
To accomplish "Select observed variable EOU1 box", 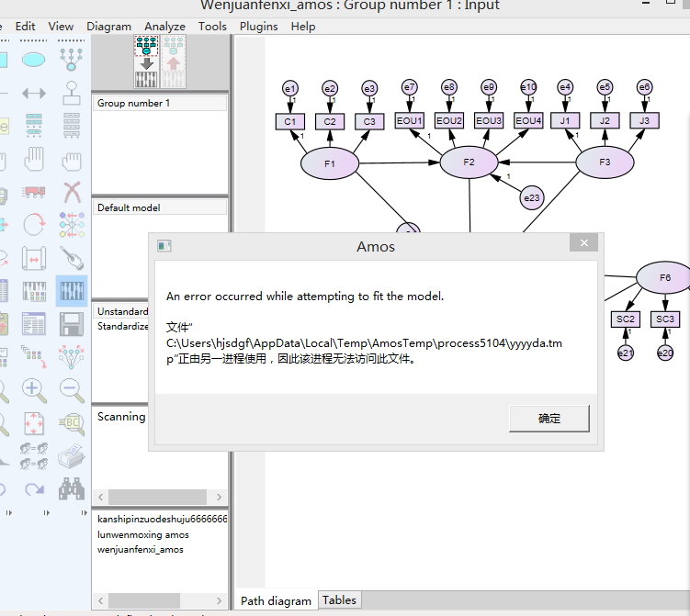I will click(409, 120).
